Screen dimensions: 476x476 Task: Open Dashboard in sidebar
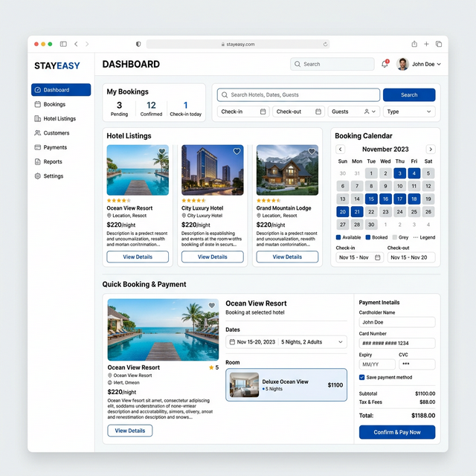click(61, 90)
